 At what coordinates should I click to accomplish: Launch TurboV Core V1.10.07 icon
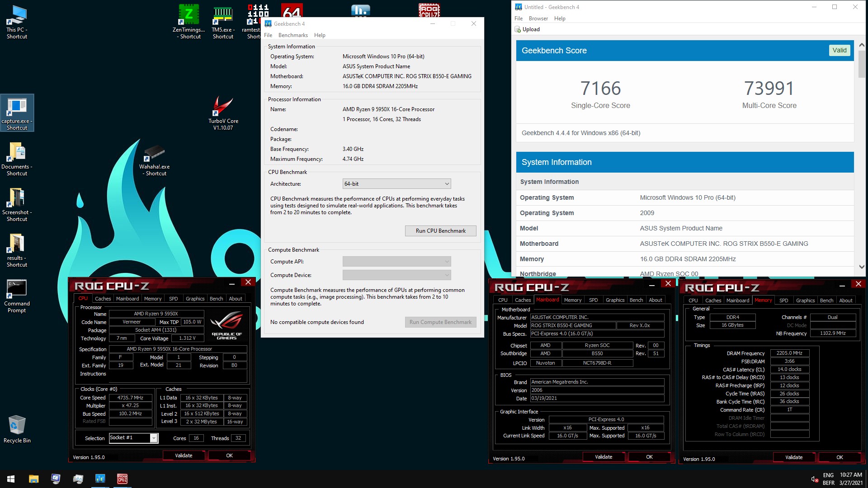[x=223, y=113]
